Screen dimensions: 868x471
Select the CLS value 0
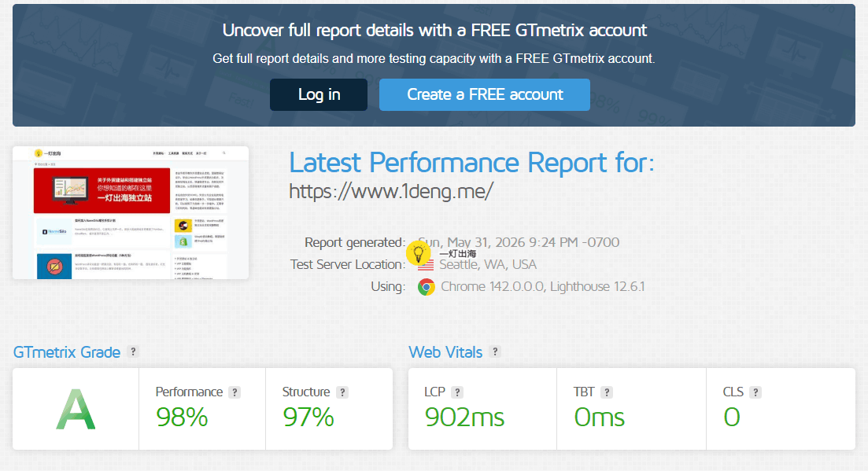(x=732, y=418)
